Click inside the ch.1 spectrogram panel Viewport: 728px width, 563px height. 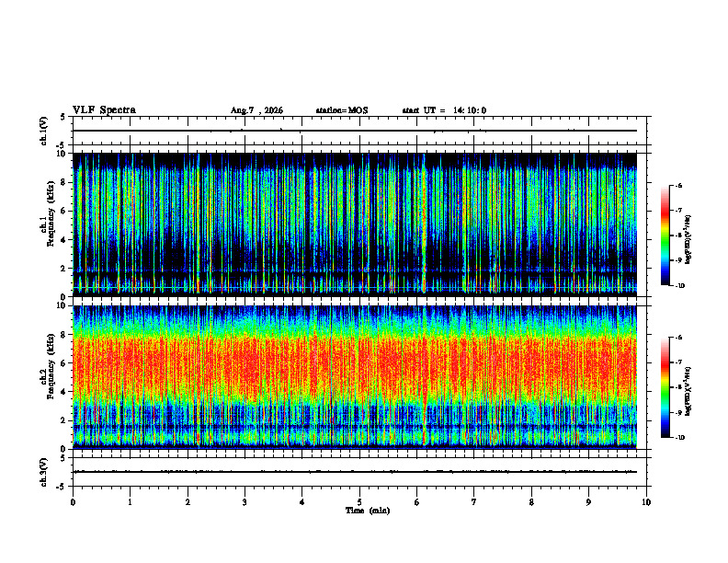click(355, 224)
